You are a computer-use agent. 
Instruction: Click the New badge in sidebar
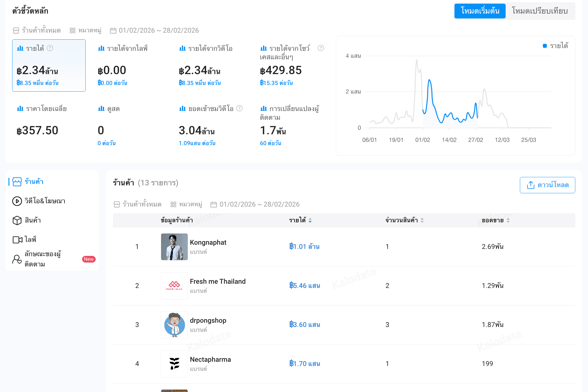click(89, 259)
